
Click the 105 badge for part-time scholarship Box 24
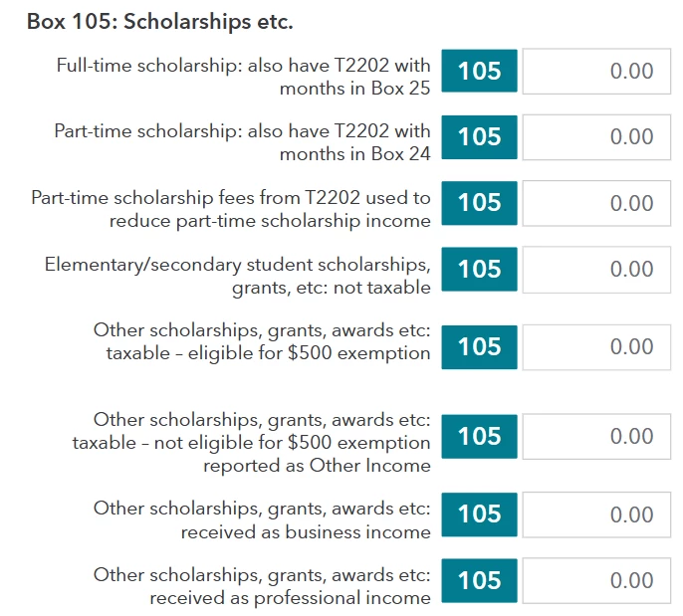479,136
